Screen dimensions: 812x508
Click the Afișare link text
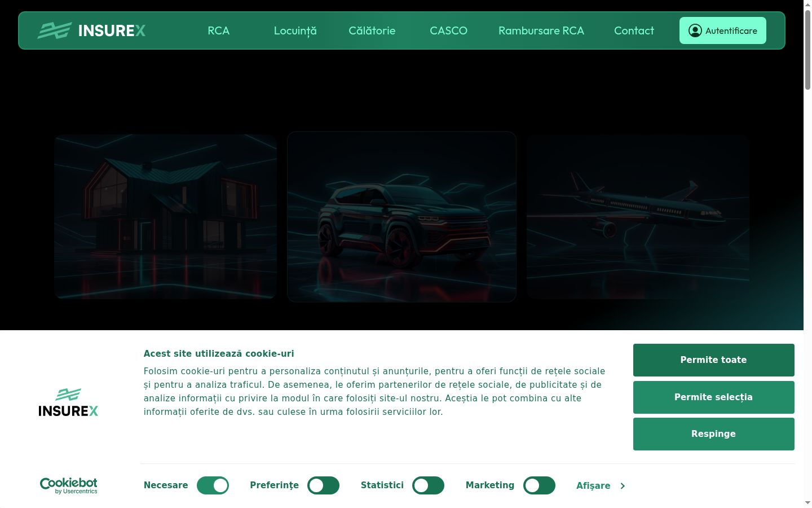(593, 486)
